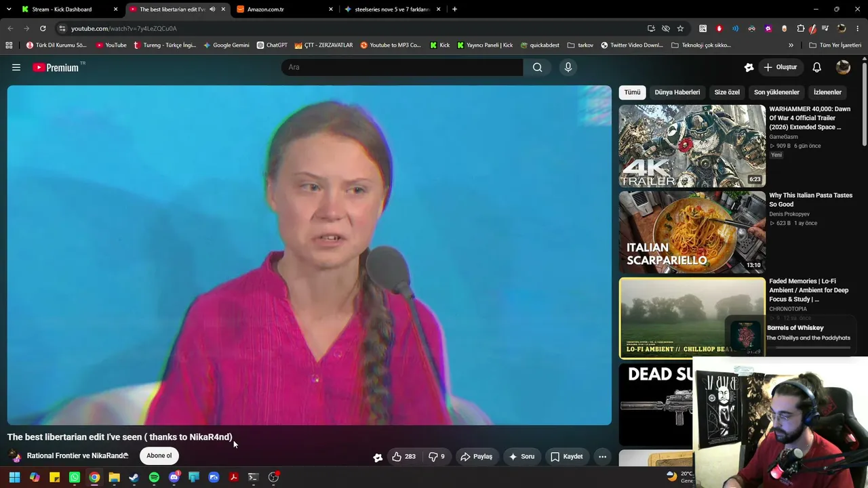Reload the YouTube page

(43, 28)
